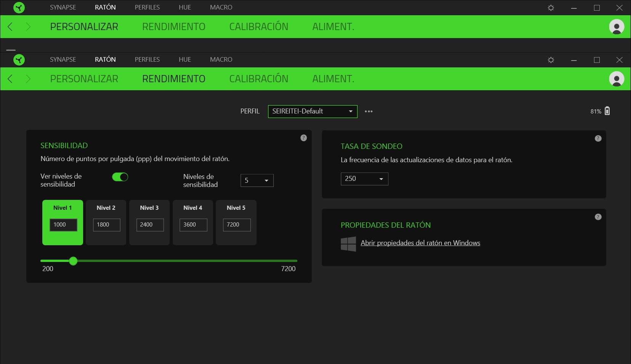Image resolution: width=631 pixels, height=364 pixels.
Task: Maximize the front Razer window
Action: (x=597, y=60)
